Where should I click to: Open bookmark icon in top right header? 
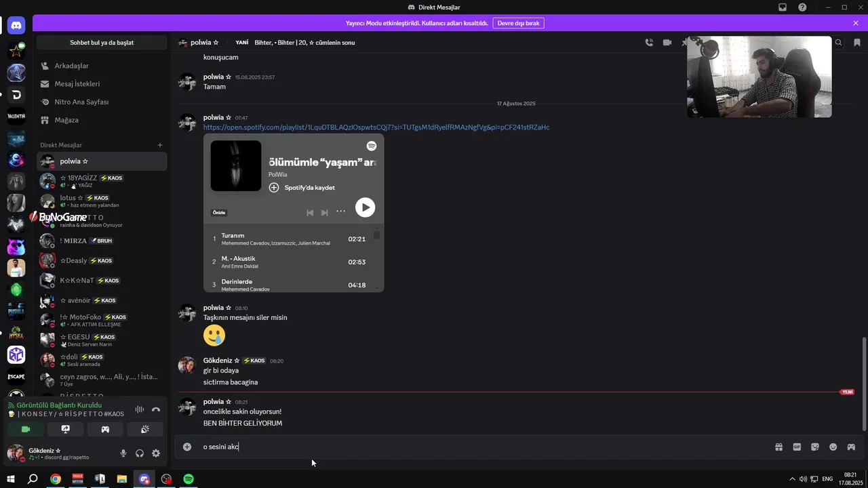(x=857, y=43)
